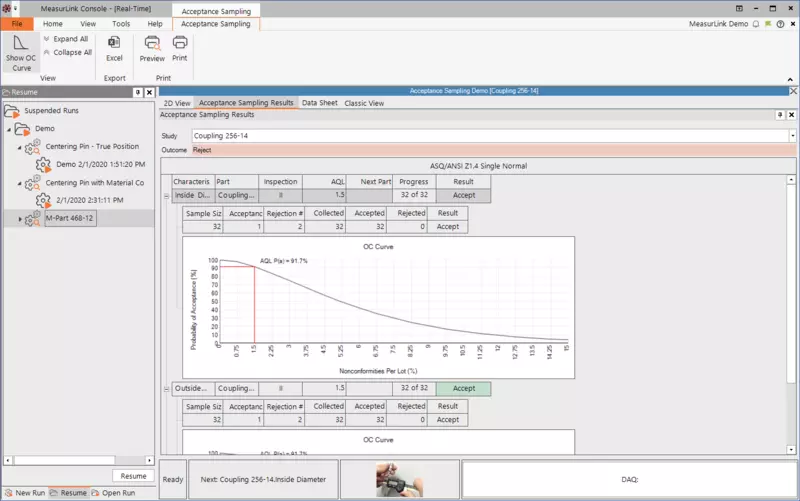
Task: Click the AQL column header
Action: [x=324, y=182]
